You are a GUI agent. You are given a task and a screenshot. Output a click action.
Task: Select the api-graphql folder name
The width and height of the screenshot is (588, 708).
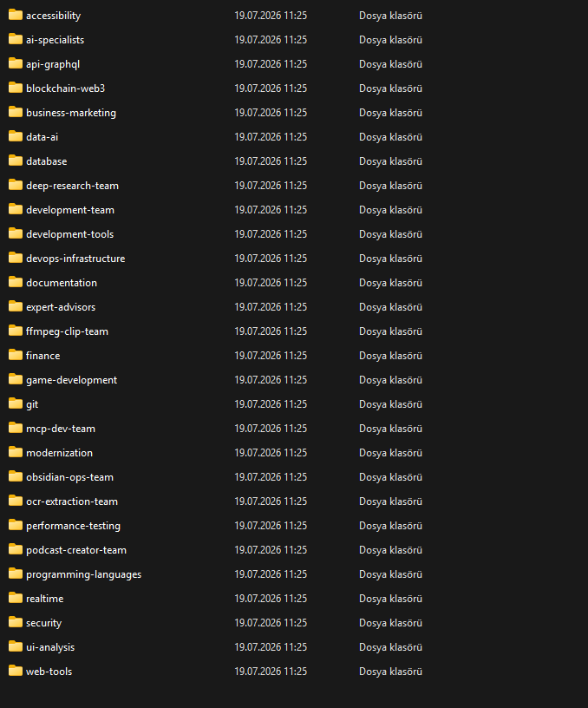53,64
